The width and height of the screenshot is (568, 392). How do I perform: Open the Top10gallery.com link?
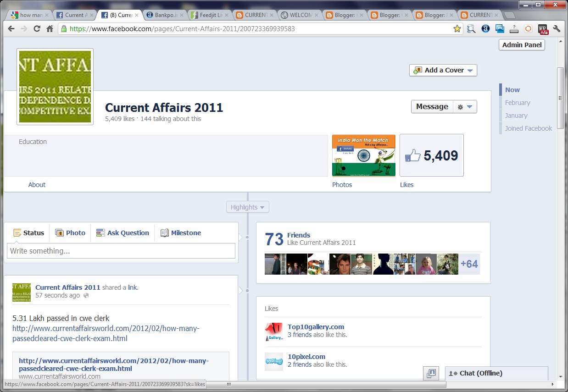(x=315, y=326)
